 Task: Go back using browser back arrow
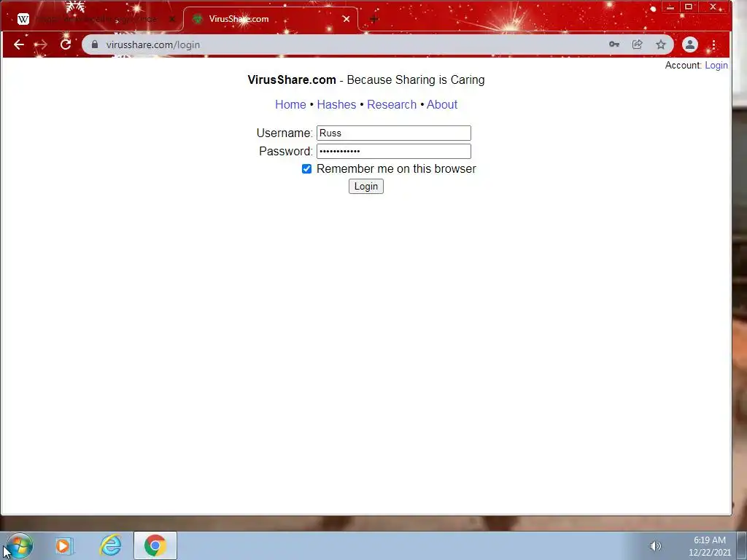[18, 44]
